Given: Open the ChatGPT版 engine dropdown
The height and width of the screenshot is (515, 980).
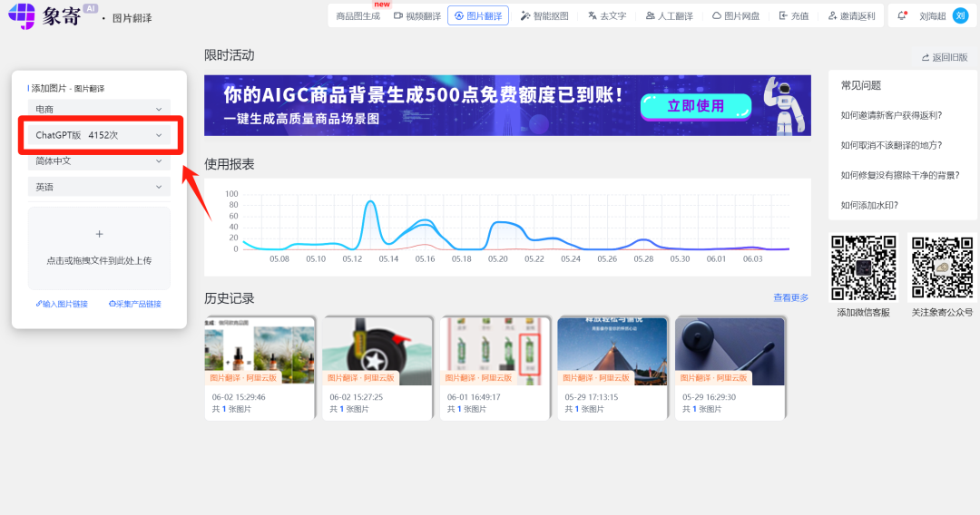Looking at the screenshot, I should click(99, 135).
